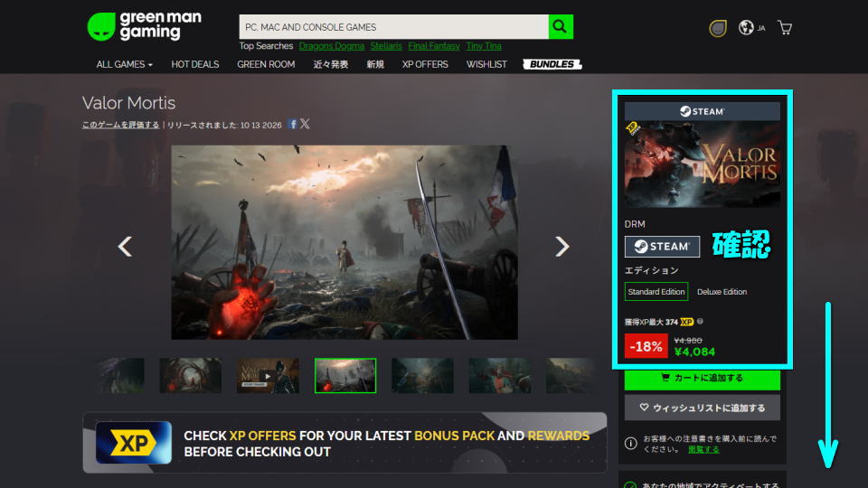
Task: Click the このゲームを評価する link
Action: (120, 125)
